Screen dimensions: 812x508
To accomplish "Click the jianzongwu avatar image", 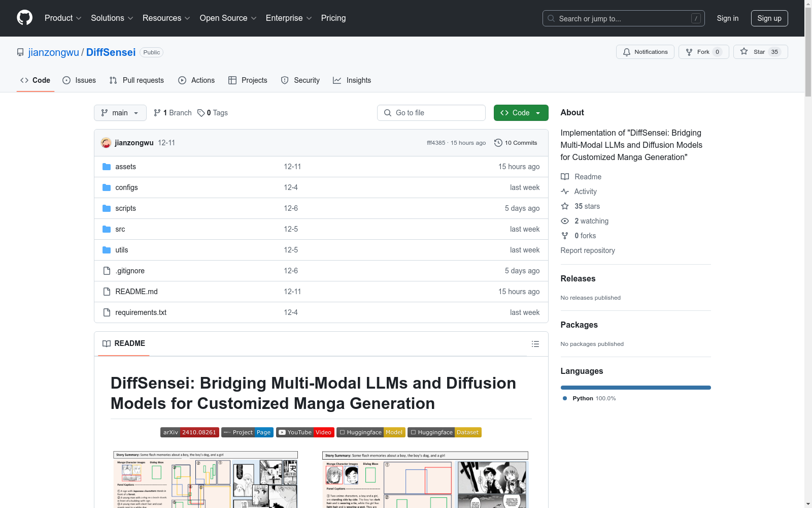I will click(x=106, y=143).
